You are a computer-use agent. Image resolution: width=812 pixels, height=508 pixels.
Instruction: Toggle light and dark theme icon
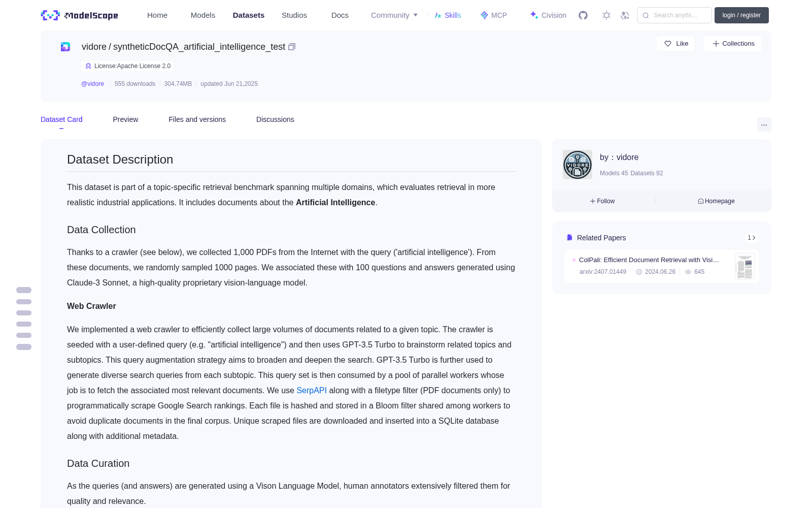point(606,15)
